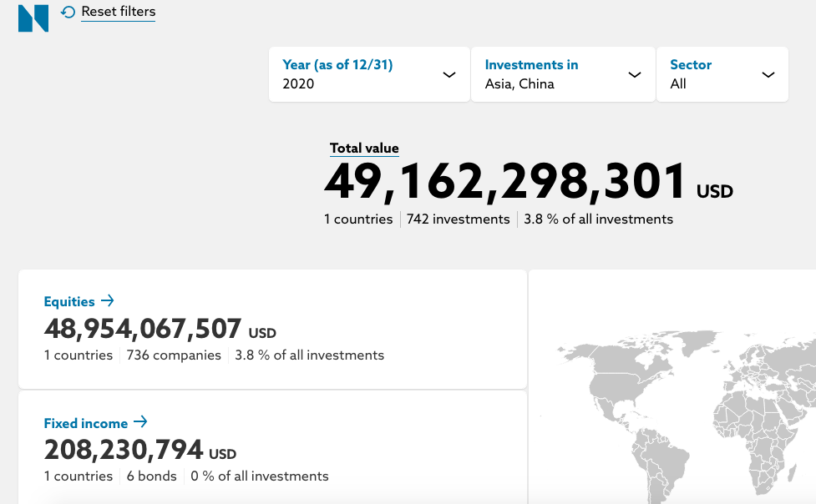Click total value 49,162,298,301

point(505,182)
